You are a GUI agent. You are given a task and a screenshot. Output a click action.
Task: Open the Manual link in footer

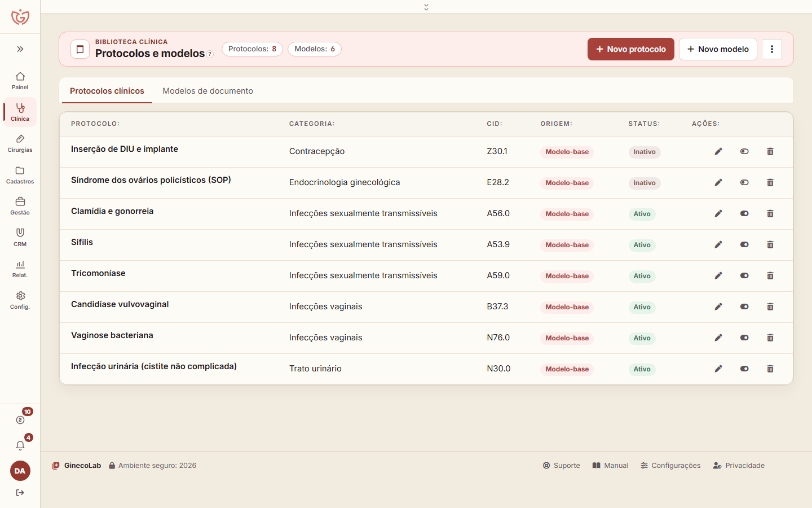tap(610, 466)
